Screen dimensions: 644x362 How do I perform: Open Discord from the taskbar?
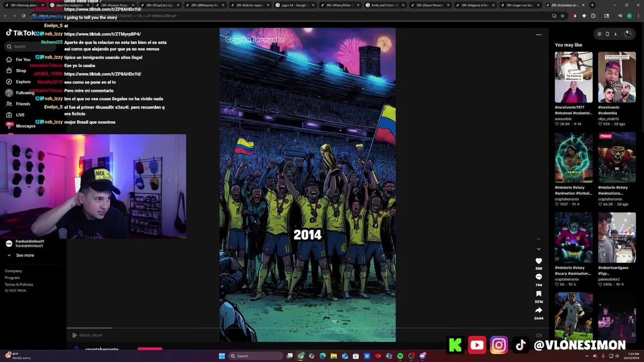pos(423,356)
